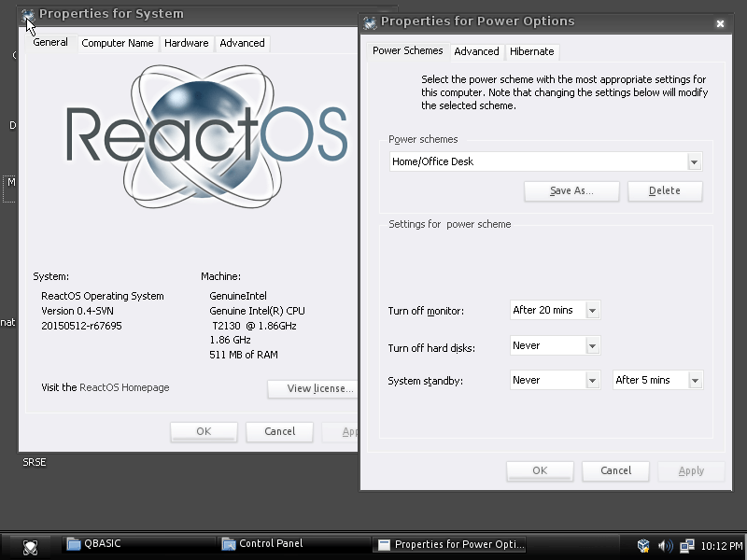747x560 pixels.
Task: Click the VirtualBox Guest Additions tray icon
Action: tap(644, 546)
